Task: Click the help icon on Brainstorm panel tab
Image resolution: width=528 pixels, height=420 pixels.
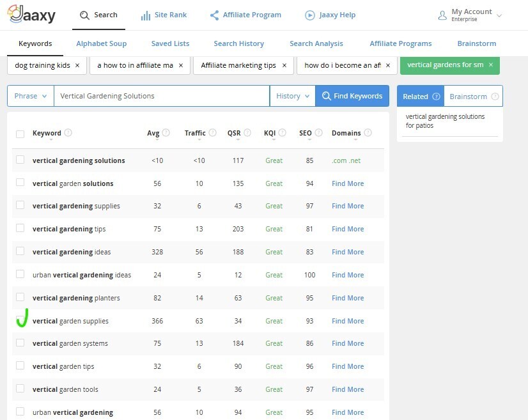Action: click(495, 97)
